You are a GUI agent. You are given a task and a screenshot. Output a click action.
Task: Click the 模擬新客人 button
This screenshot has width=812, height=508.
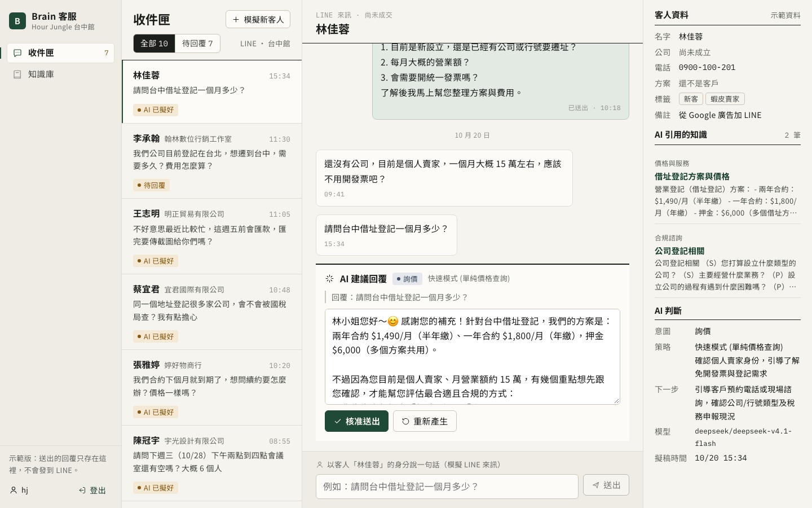coord(258,19)
